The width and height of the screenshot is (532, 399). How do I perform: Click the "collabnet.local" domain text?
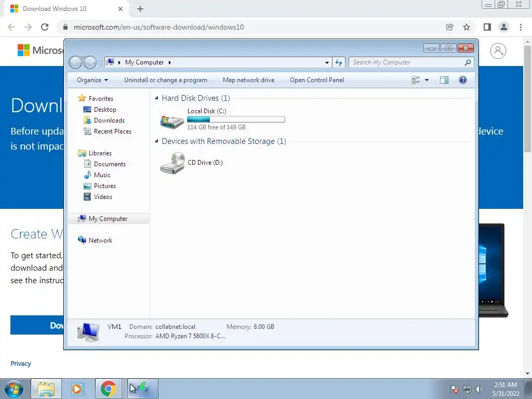(176, 327)
